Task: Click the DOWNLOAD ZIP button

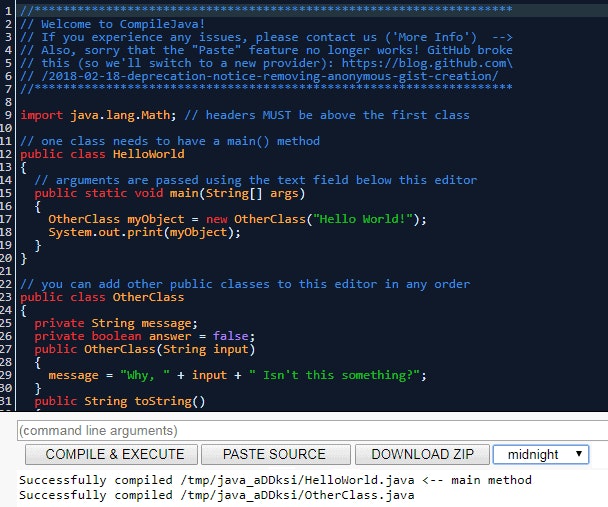Action: 422,454
